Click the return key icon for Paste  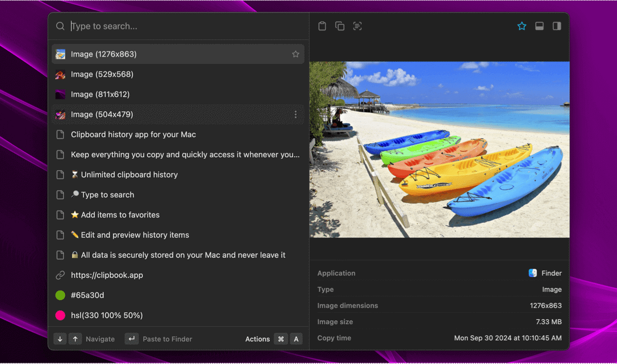tap(132, 339)
